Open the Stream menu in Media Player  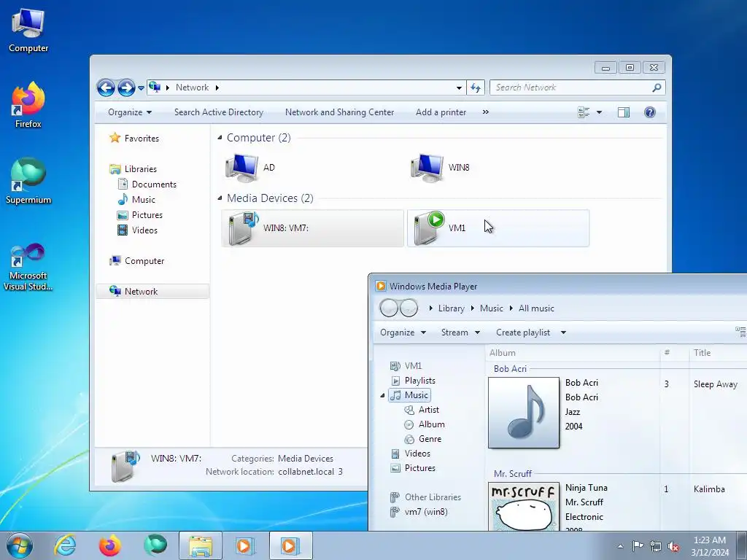tap(460, 332)
